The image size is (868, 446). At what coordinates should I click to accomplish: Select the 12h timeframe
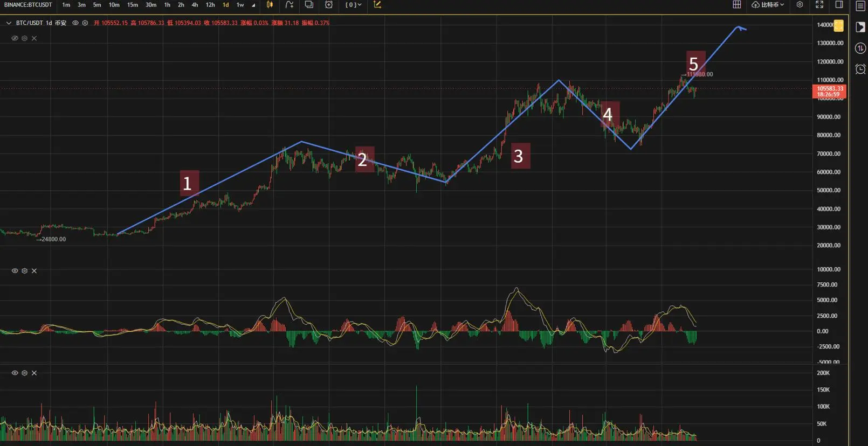click(210, 5)
